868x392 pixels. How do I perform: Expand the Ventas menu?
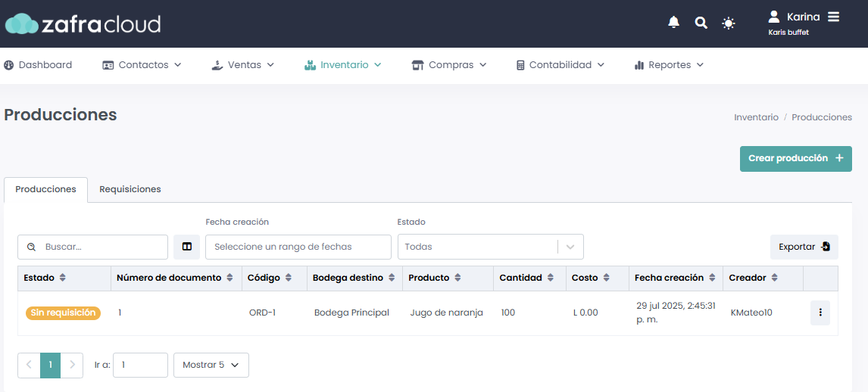[x=243, y=64]
